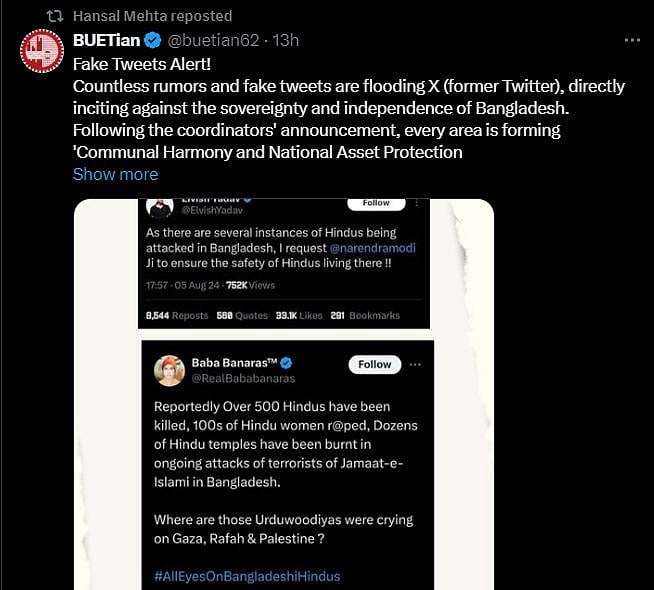
Task: Open the 13h post timestamp
Action: 286,41
